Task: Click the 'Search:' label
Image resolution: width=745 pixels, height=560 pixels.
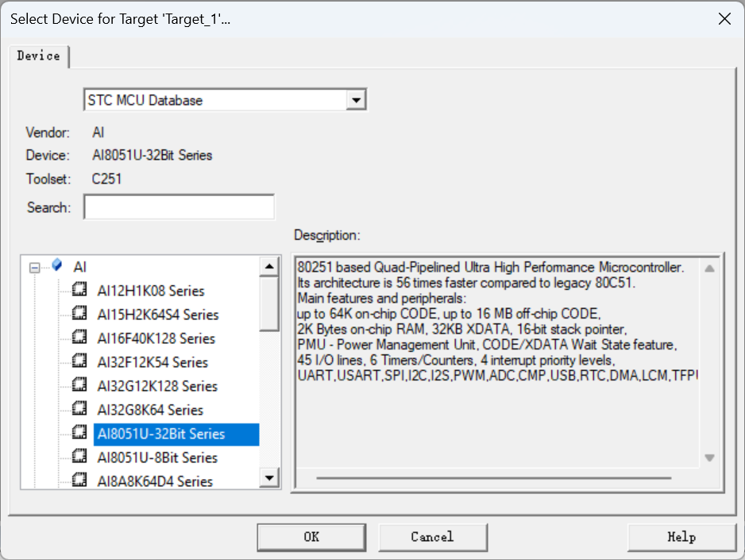Action: pyautogui.click(x=49, y=207)
